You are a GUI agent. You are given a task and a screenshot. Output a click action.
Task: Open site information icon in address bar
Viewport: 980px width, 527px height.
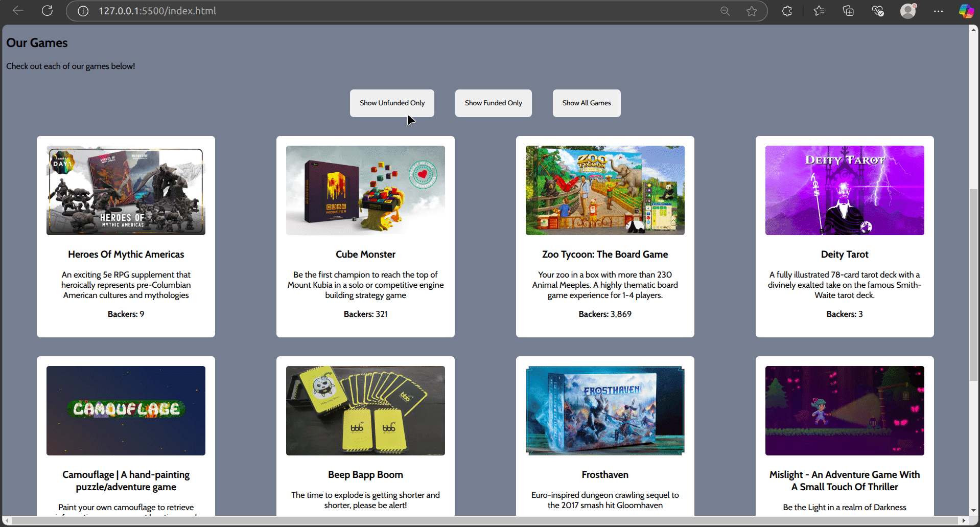[83, 11]
